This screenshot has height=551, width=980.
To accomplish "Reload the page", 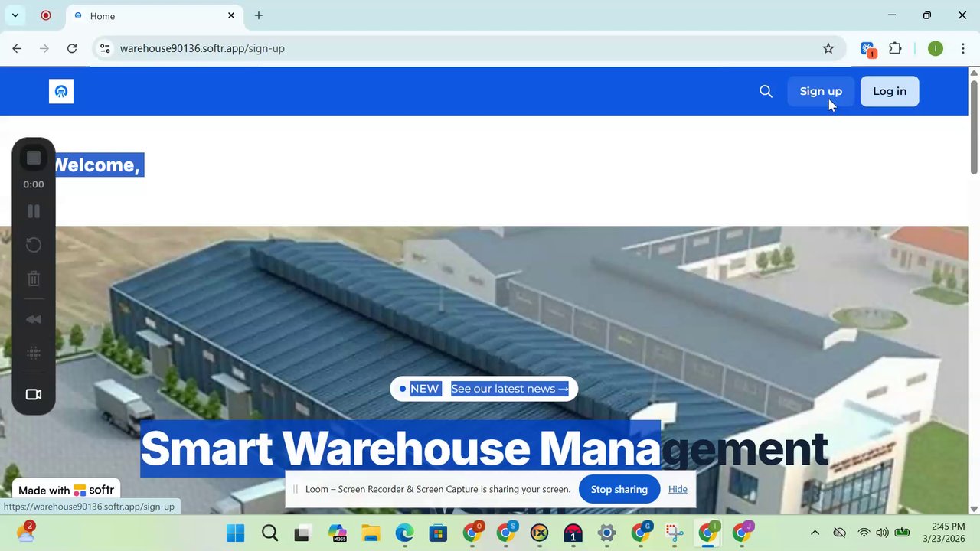I will (72, 48).
